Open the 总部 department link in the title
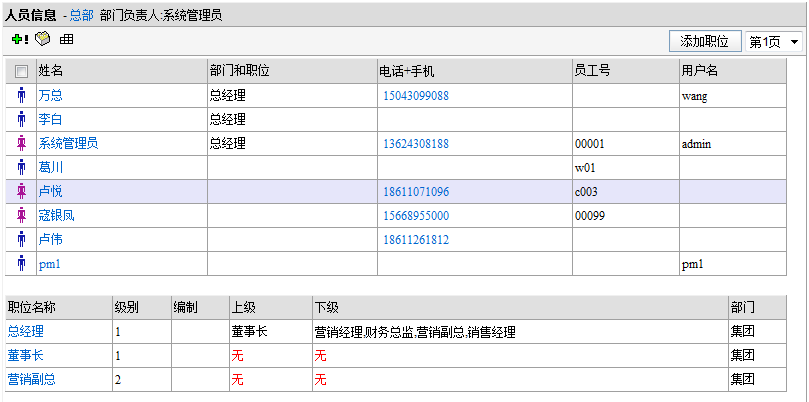The height and width of the screenshot is (402, 809). [x=81, y=16]
